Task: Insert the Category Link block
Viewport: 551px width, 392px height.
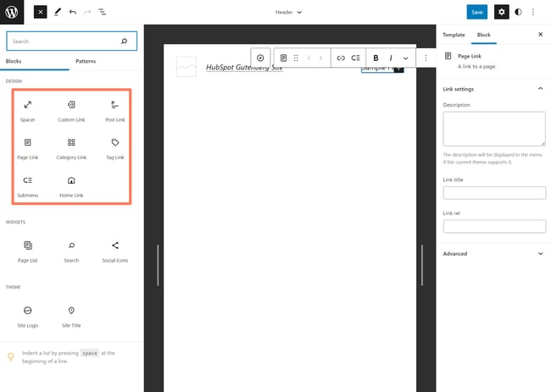Action: click(71, 148)
